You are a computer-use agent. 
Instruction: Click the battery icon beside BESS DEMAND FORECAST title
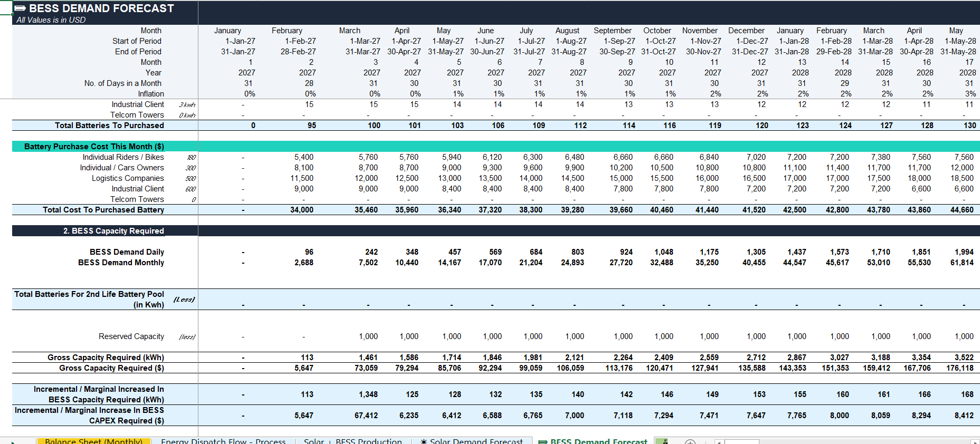pyautogui.click(x=20, y=8)
